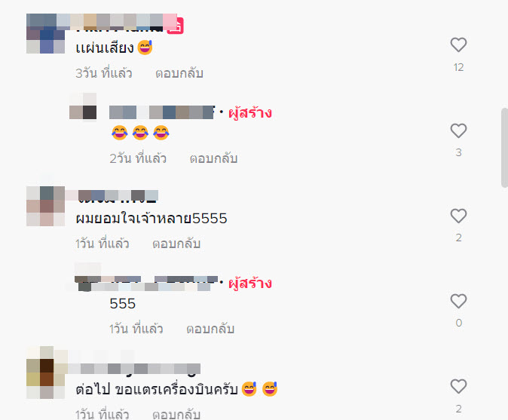Like the comment about "แตรเครื่องบิน"
The width and height of the screenshot is (508, 420).
(458, 386)
